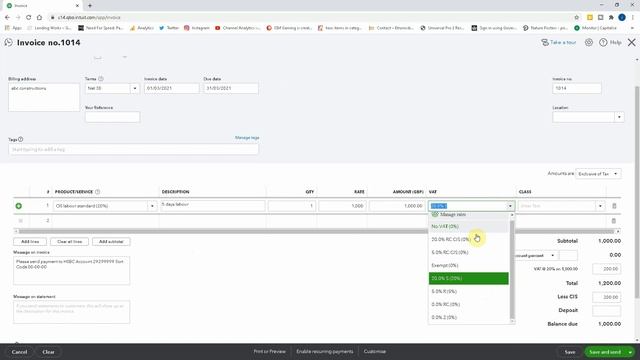Select 5.0% R (5%) VAT option
640x360 pixels.
[x=468, y=291]
